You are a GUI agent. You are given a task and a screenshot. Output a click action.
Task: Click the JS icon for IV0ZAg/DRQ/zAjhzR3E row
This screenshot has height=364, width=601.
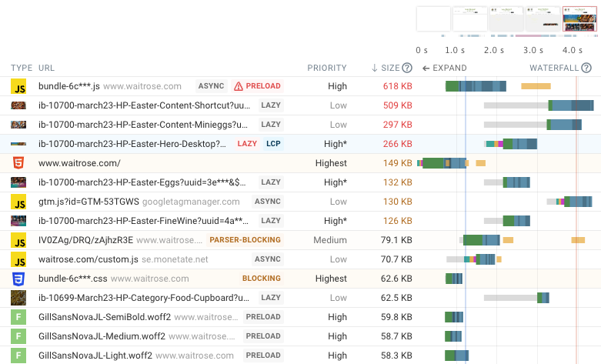coord(18,240)
